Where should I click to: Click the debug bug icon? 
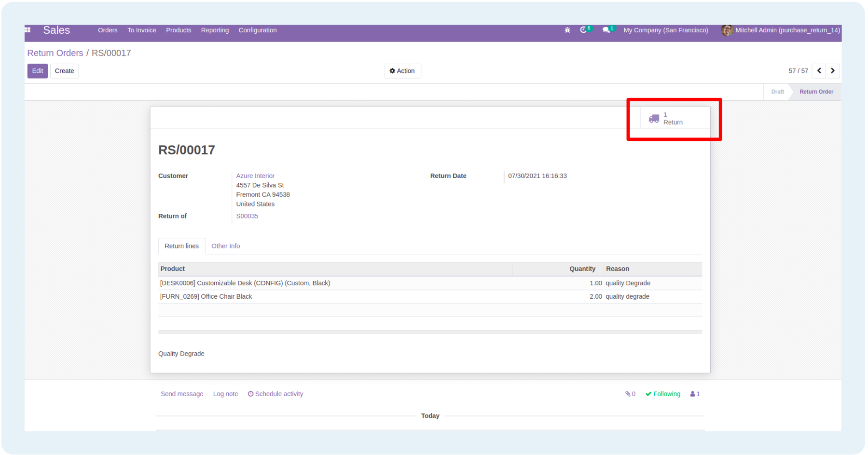(x=567, y=30)
